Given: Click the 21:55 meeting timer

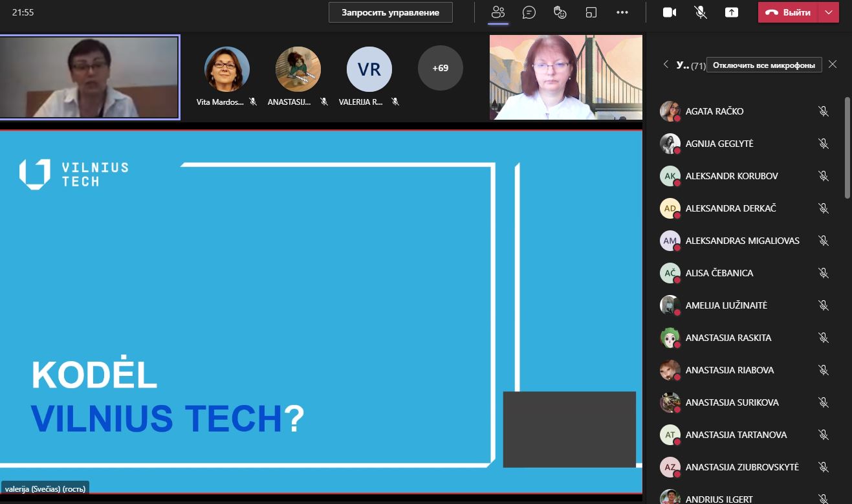Looking at the screenshot, I should (x=23, y=12).
